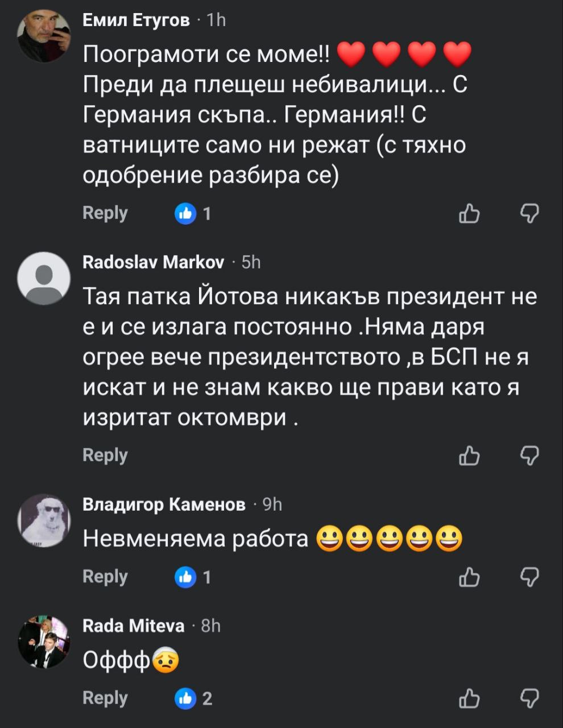Reply to Владигор Каменов's comment
The image size is (563, 728).
click(105, 576)
